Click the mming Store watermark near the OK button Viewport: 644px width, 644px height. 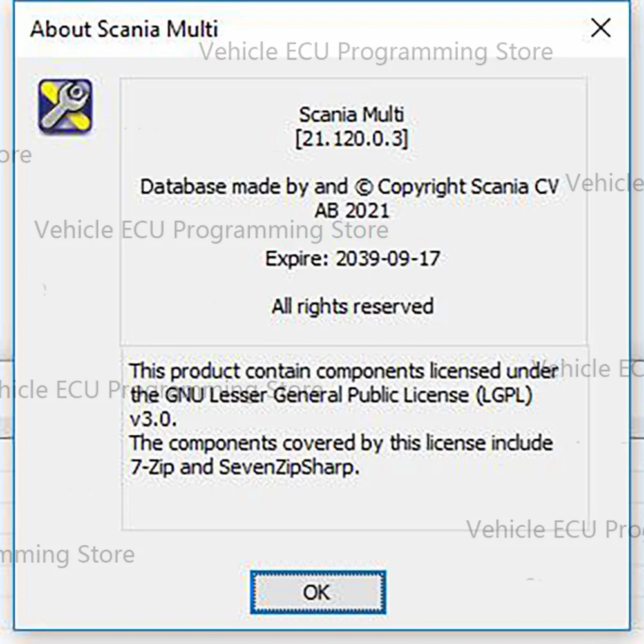coord(68,555)
